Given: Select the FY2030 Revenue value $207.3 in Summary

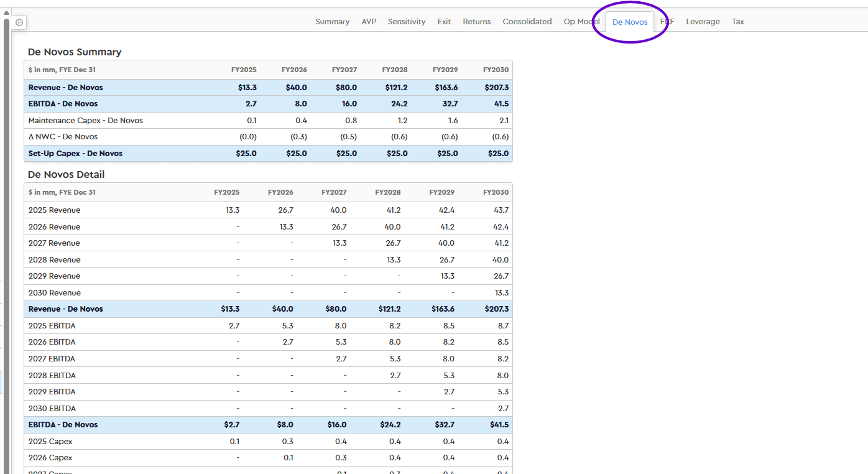Looking at the screenshot, I should click(496, 88).
